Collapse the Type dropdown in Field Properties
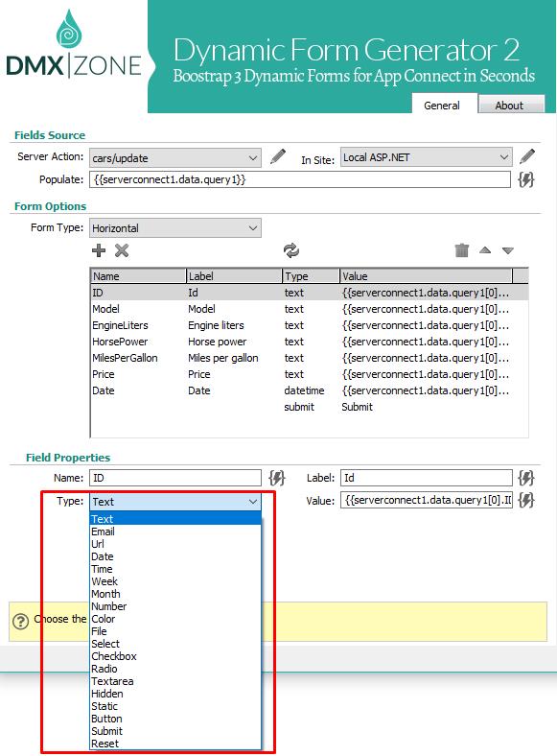Viewport: 557px width, 756px height. click(175, 502)
